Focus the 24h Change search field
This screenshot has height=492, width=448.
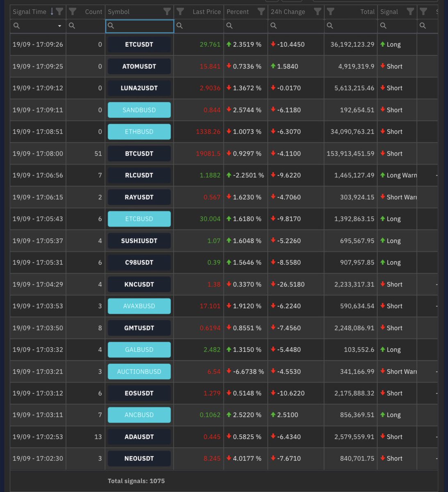[x=296, y=26]
